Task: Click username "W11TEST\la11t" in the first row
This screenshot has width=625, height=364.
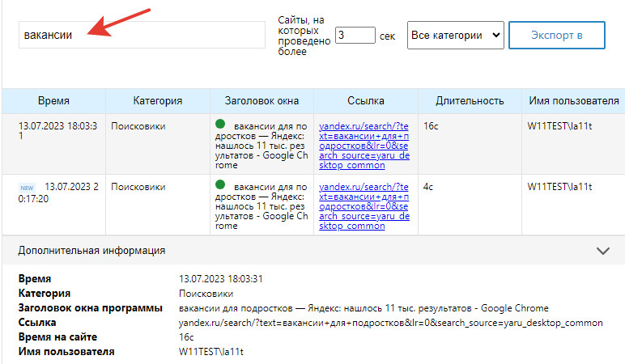Action: pyautogui.click(x=559, y=126)
